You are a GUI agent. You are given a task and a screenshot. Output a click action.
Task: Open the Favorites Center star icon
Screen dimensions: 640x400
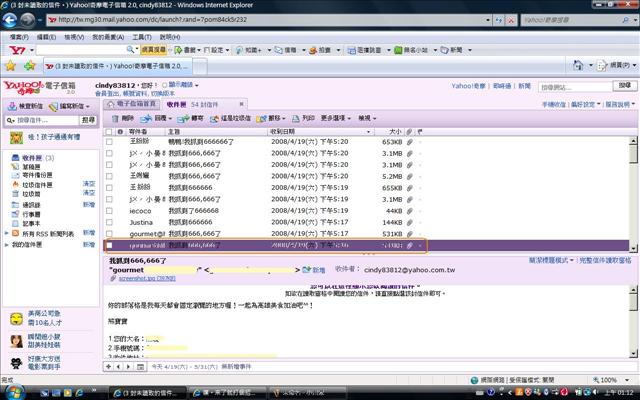pos(10,66)
